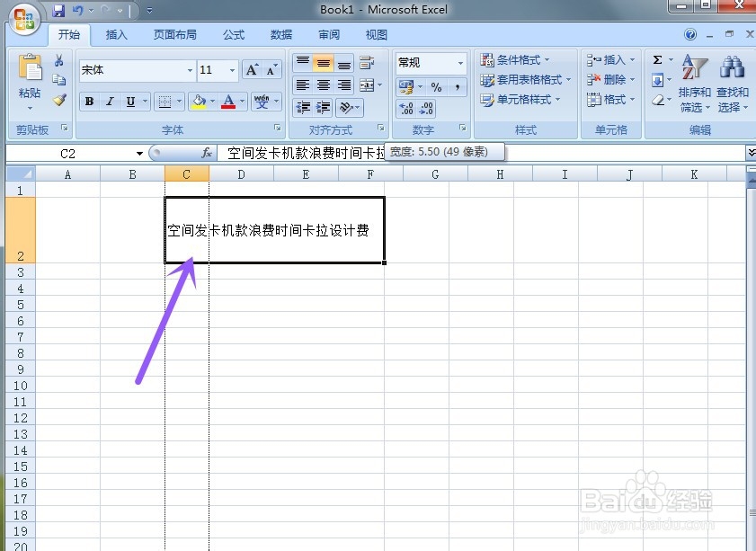Select the Center alignment option
Image resolution: width=756 pixels, height=551 pixels.
point(324,83)
